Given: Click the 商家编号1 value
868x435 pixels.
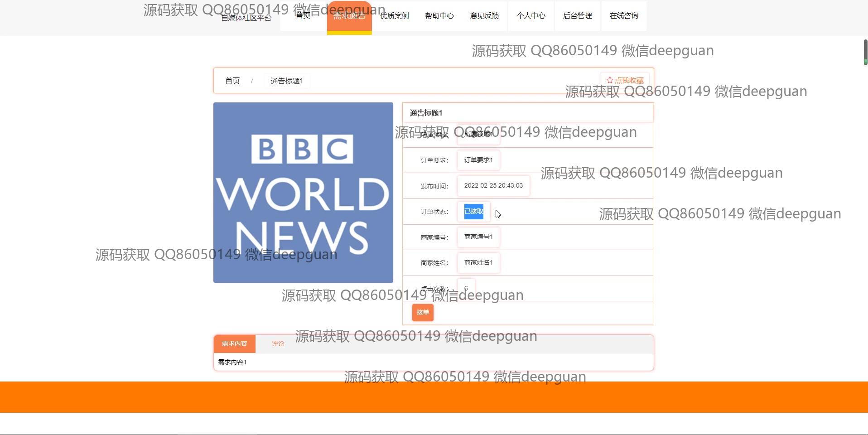Looking at the screenshot, I should [478, 237].
